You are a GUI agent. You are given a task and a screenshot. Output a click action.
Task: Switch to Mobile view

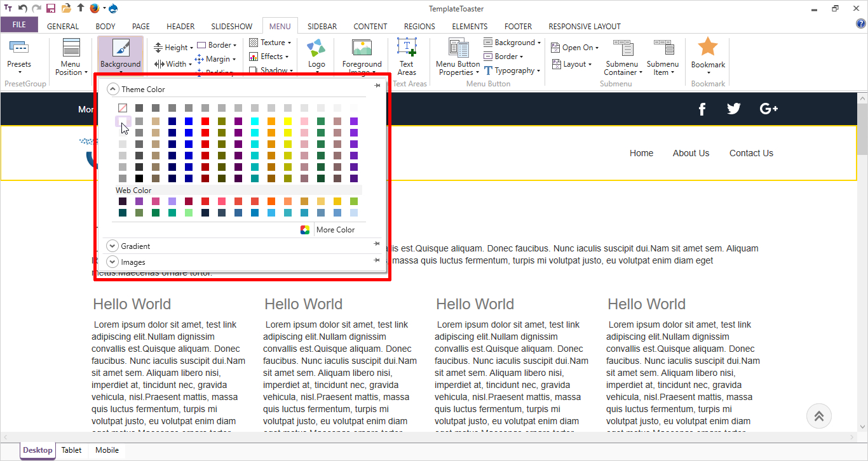(x=107, y=450)
